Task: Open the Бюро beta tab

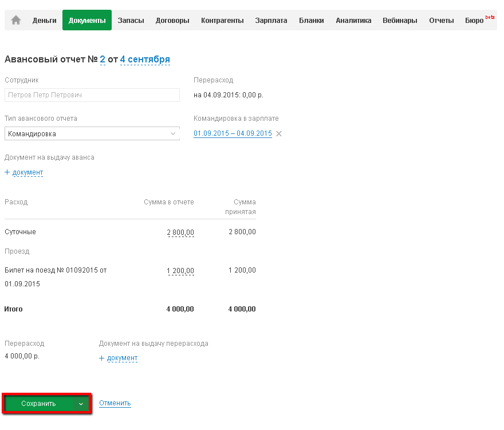Action: 479,20
